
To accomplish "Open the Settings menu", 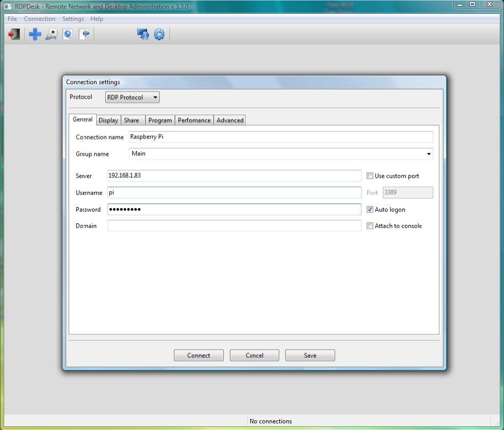I will pos(73,18).
